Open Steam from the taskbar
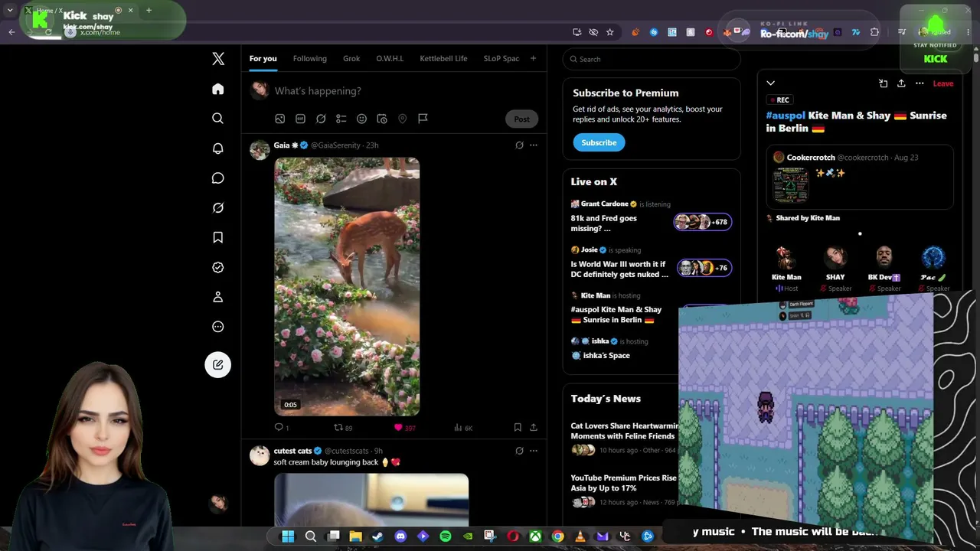This screenshot has height=551, width=980. (x=377, y=536)
